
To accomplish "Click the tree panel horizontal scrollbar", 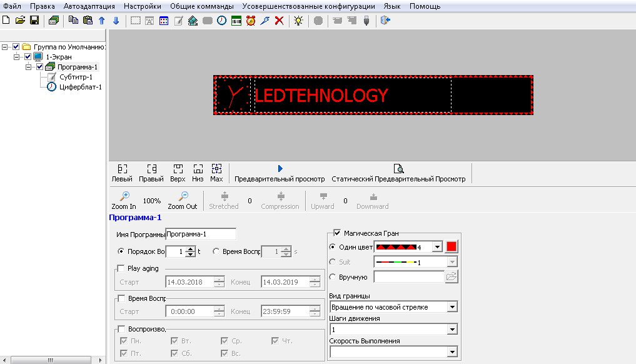I will click(x=52, y=360).
